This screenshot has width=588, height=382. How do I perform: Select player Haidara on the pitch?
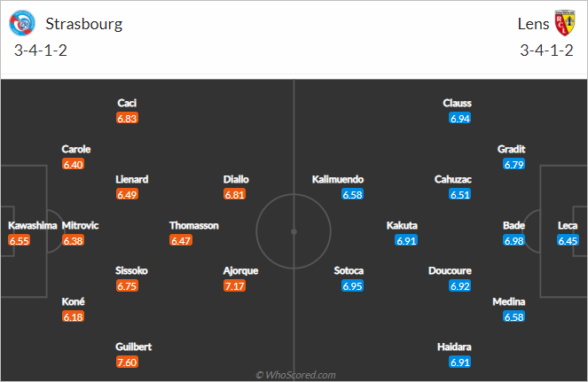point(454,347)
